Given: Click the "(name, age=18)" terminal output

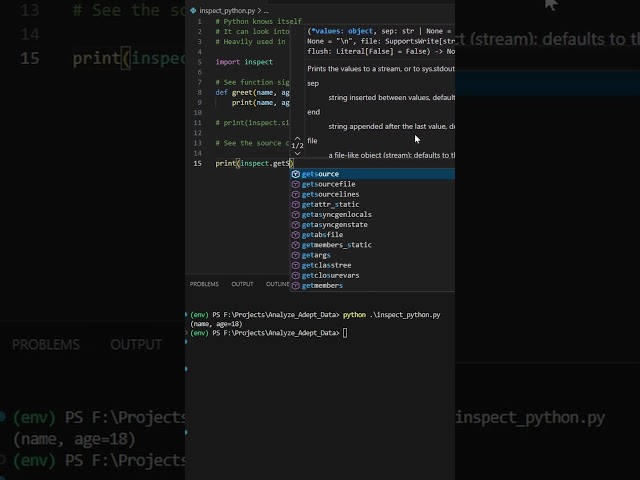Looking at the screenshot, I should point(216,324).
